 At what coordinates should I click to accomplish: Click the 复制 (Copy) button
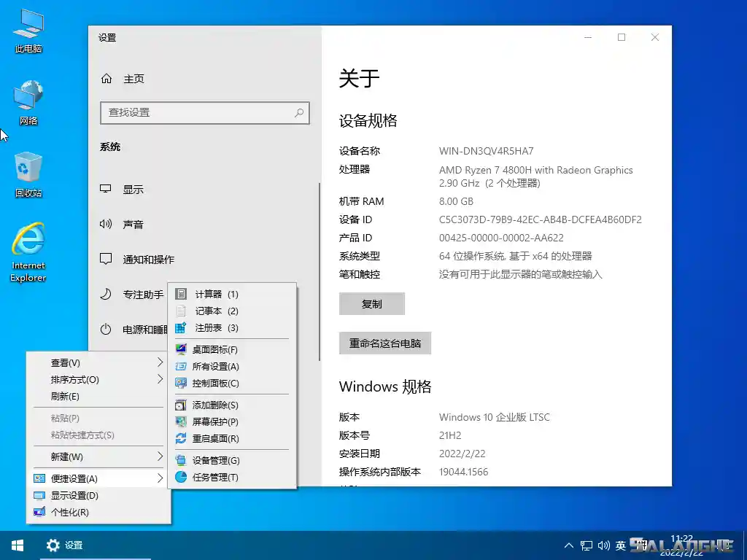click(x=372, y=303)
